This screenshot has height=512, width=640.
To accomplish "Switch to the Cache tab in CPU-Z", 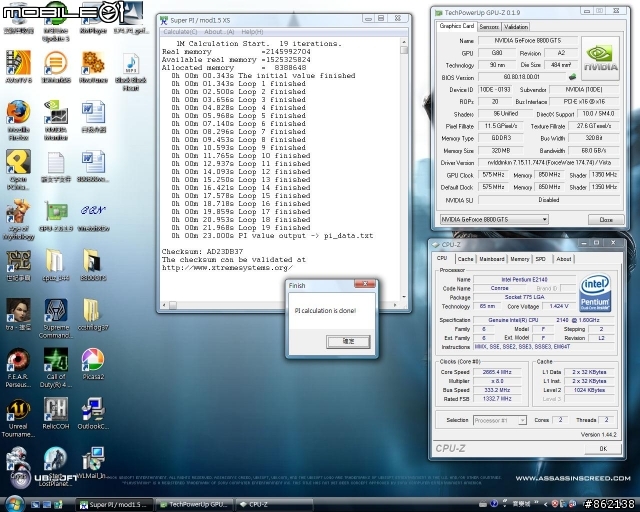I will [x=465, y=259].
